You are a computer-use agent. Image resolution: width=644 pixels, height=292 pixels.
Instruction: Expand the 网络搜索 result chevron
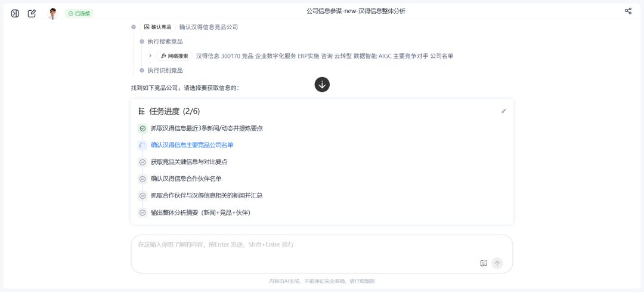[150, 56]
